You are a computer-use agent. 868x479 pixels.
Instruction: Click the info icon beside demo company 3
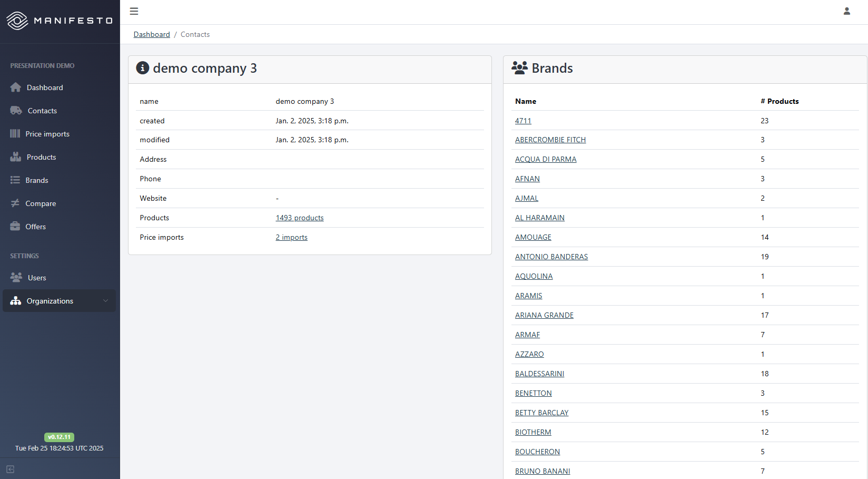[143, 68]
